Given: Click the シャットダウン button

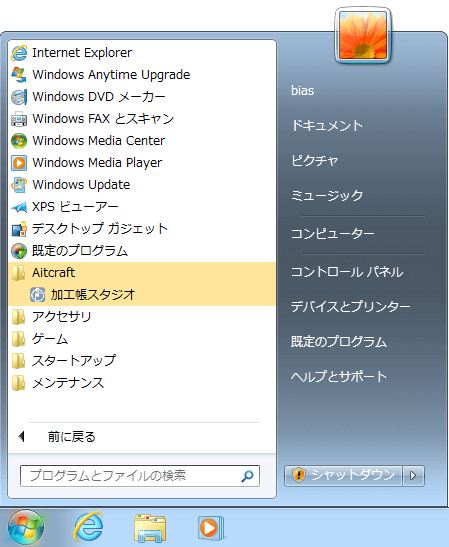Looking at the screenshot, I should 343,475.
